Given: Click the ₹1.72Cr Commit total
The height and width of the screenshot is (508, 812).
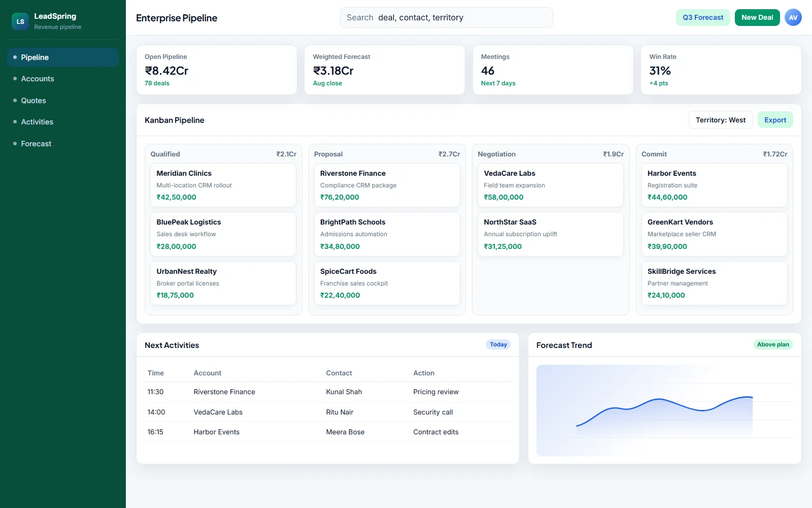Looking at the screenshot, I should coord(775,154).
